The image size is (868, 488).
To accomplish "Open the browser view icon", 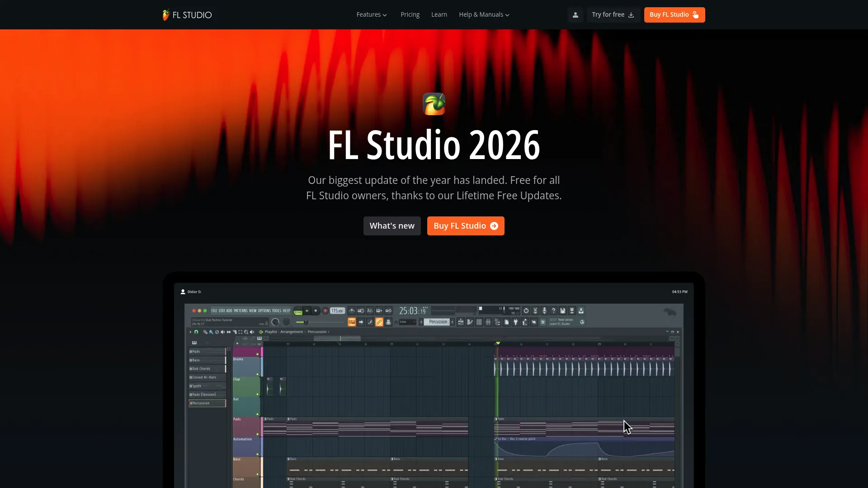I will pos(497,322).
